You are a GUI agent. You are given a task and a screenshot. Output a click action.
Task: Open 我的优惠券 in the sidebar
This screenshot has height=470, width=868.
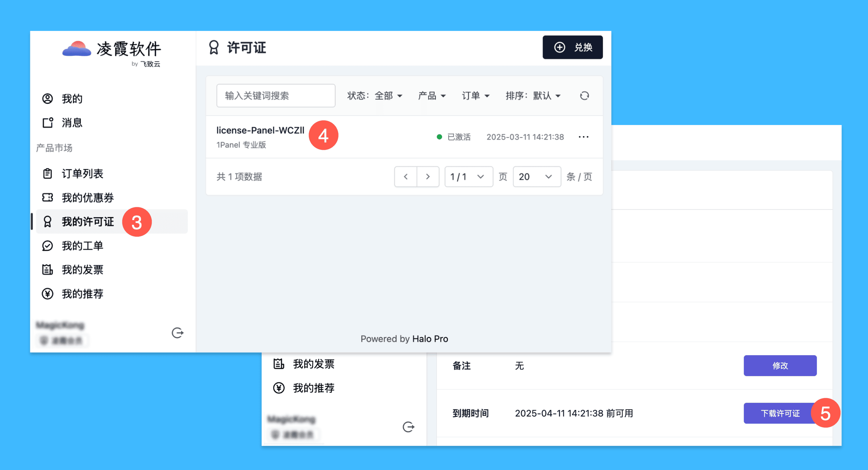(87, 198)
